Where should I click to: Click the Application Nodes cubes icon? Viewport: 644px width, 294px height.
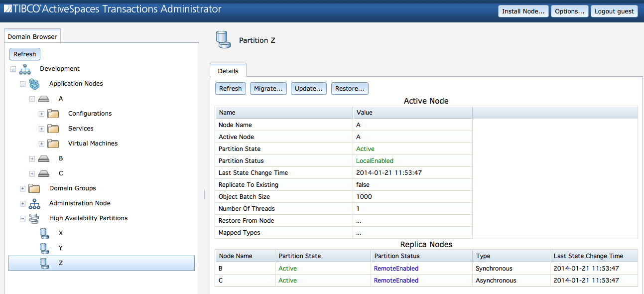click(34, 84)
